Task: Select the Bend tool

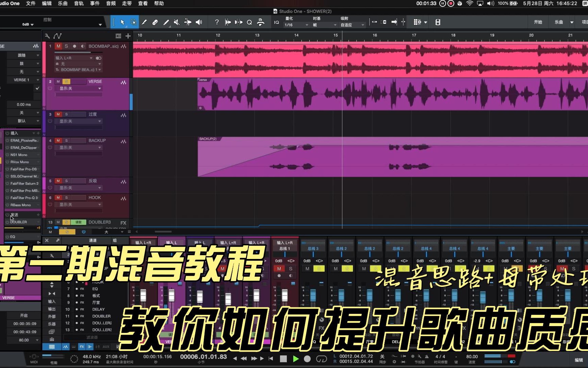Action: coord(187,22)
